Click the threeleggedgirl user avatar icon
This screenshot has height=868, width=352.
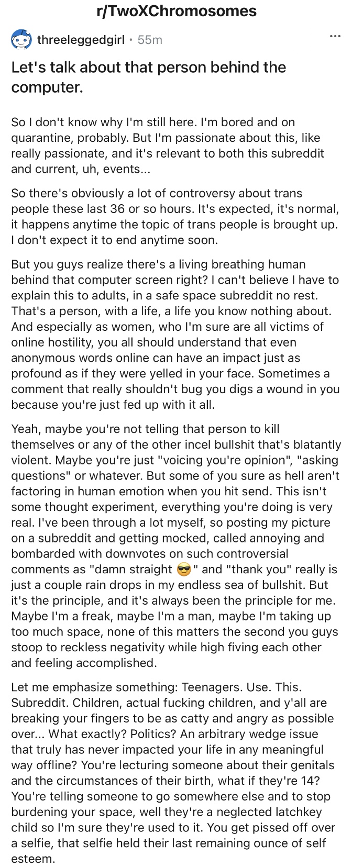pos(21,40)
